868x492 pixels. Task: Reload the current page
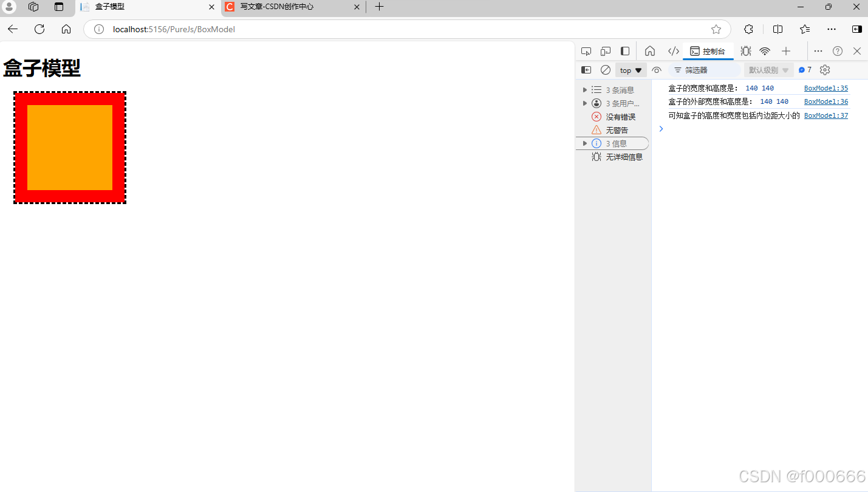coord(39,29)
